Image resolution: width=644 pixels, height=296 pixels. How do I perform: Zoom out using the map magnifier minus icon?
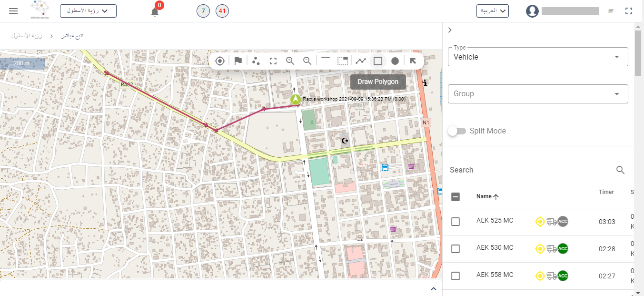click(307, 61)
